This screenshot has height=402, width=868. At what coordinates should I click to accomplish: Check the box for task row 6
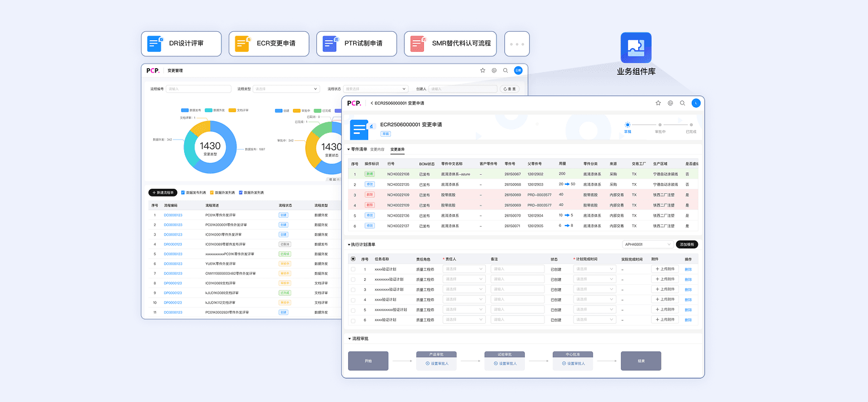[x=353, y=320]
